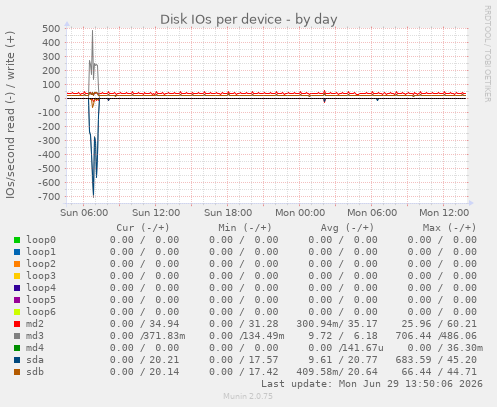Click sda min value '0.00 / 17.57'

pyautogui.click(x=244, y=360)
